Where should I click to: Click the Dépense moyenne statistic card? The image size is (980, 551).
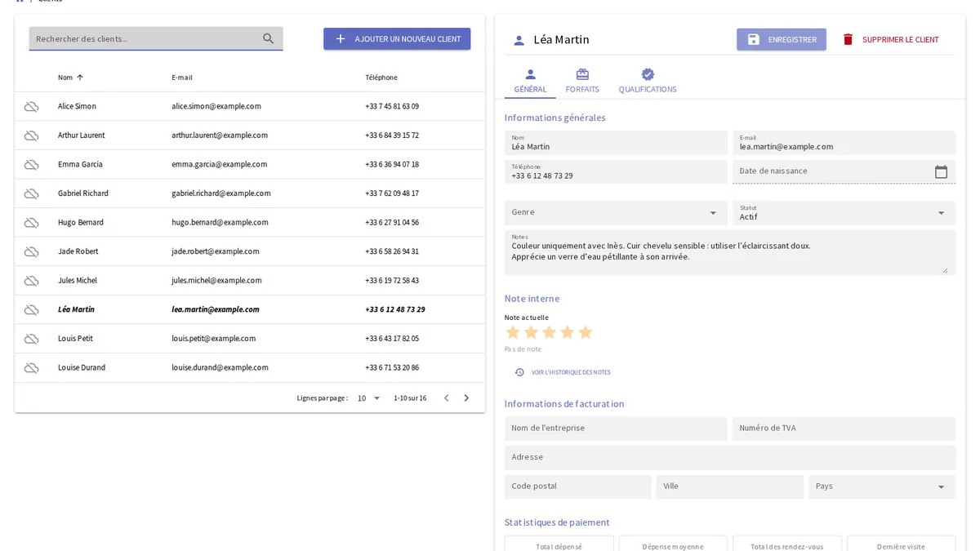tap(673, 544)
